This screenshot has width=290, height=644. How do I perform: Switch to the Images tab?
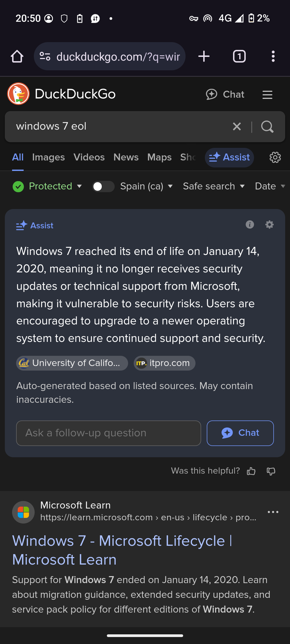pyautogui.click(x=48, y=157)
